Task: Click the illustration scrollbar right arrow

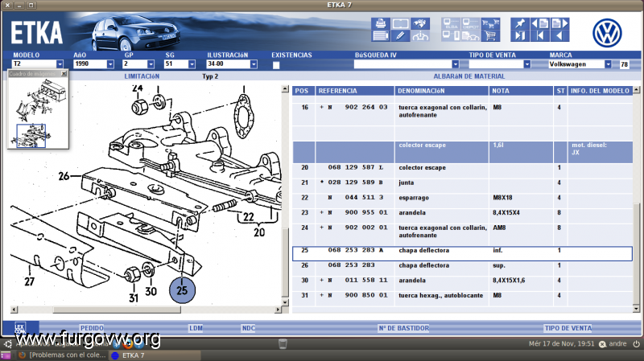Action: coord(278,310)
